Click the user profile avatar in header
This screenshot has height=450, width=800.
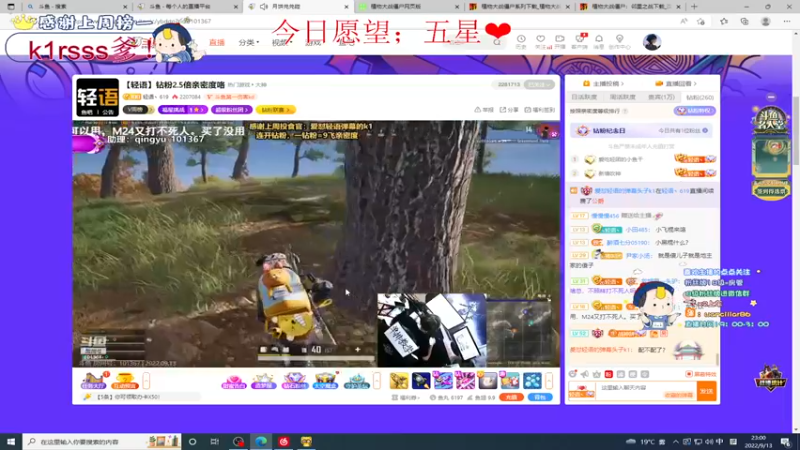[x=652, y=42]
